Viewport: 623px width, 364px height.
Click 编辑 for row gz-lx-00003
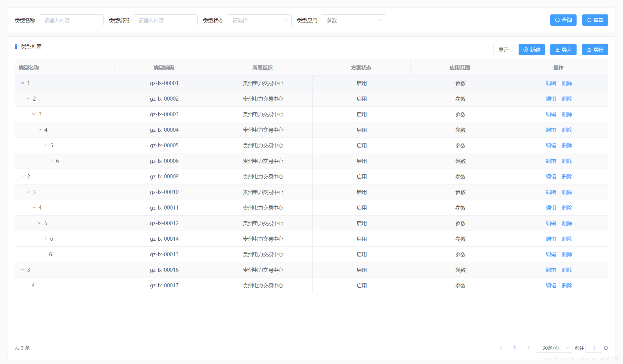coord(551,114)
